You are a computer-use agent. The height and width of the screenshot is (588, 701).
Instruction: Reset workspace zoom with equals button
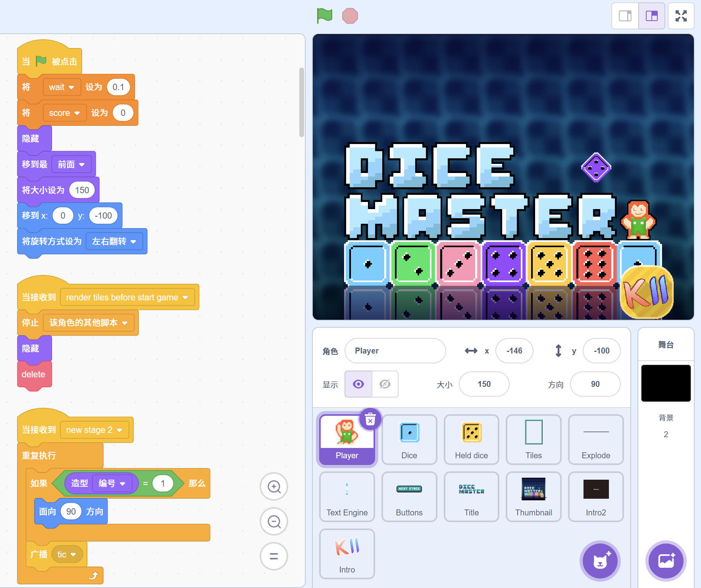coord(274,556)
